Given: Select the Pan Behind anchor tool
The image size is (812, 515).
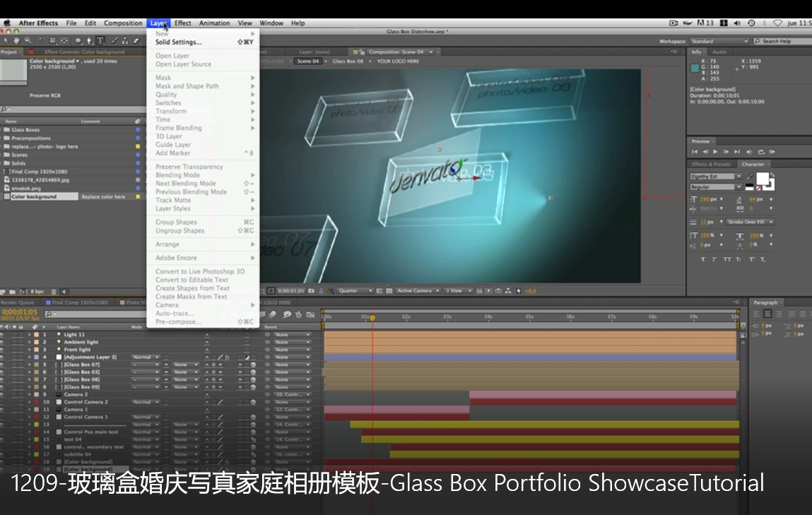Looking at the screenshot, I should 64,40.
